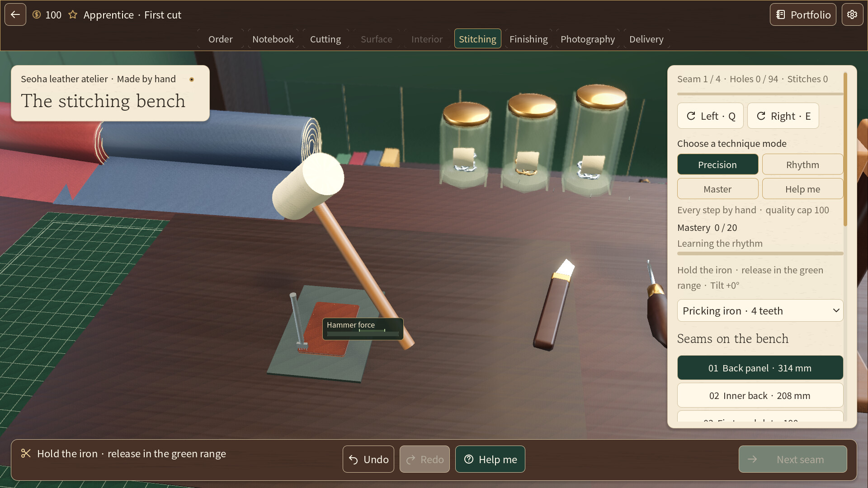Image resolution: width=868 pixels, height=488 pixels.
Task: Enable Master technique mode
Action: [x=717, y=189]
